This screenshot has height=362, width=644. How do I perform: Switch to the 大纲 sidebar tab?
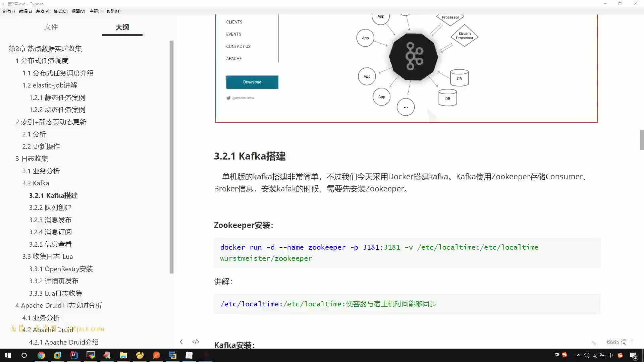coord(122,27)
